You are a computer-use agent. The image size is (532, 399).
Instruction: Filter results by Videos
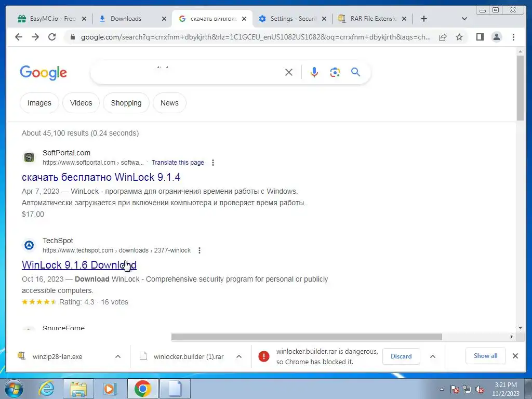tap(81, 103)
